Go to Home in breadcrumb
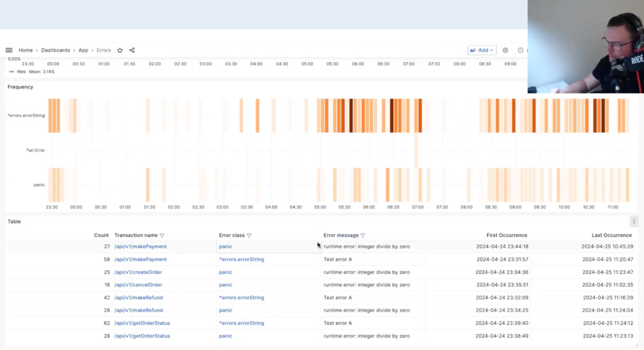 tap(26, 50)
